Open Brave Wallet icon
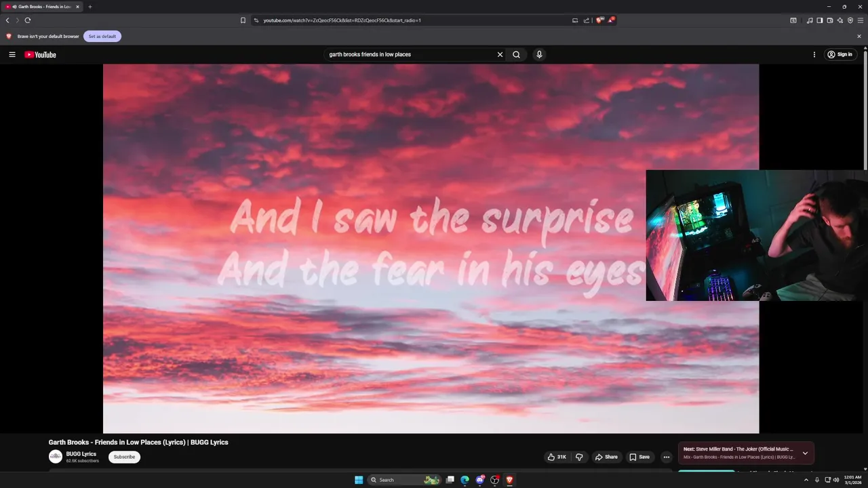 click(830, 20)
